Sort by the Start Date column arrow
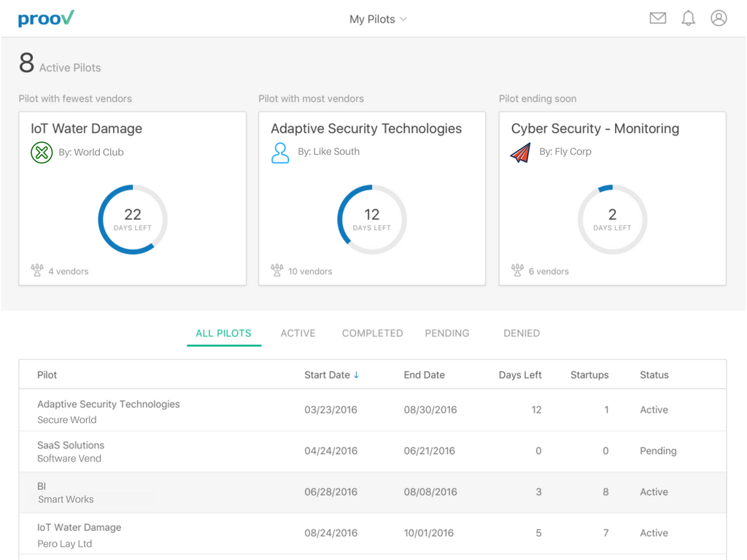The height and width of the screenshot is (560, 747). 357,375
